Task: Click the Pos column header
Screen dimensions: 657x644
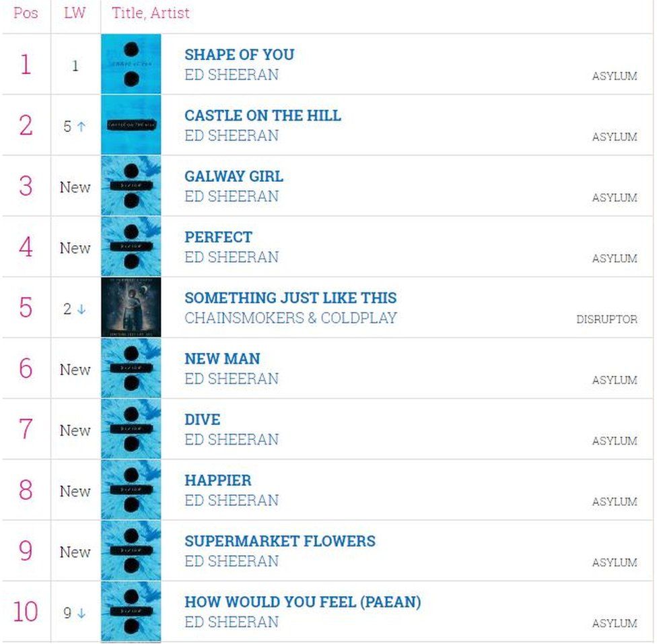Action: point(26,13)
